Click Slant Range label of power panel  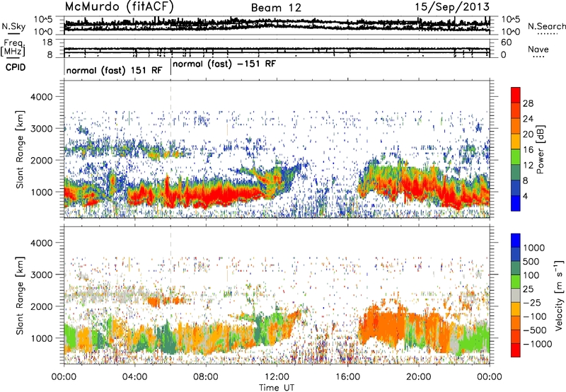tap(21, 149)
